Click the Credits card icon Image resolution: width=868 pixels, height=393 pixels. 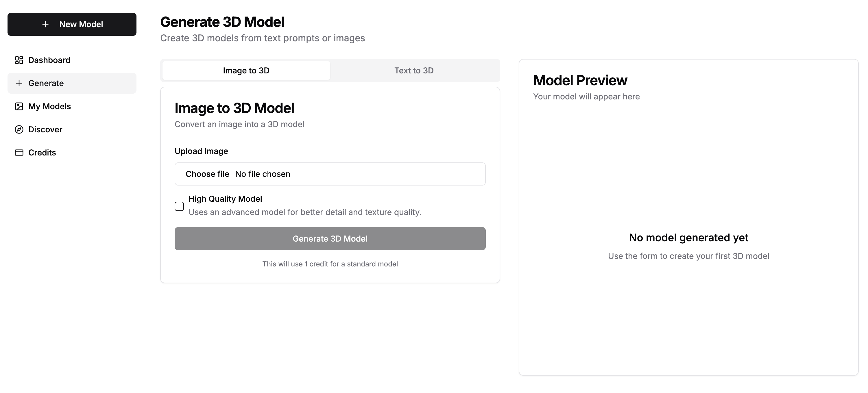(x=19, y=153)
